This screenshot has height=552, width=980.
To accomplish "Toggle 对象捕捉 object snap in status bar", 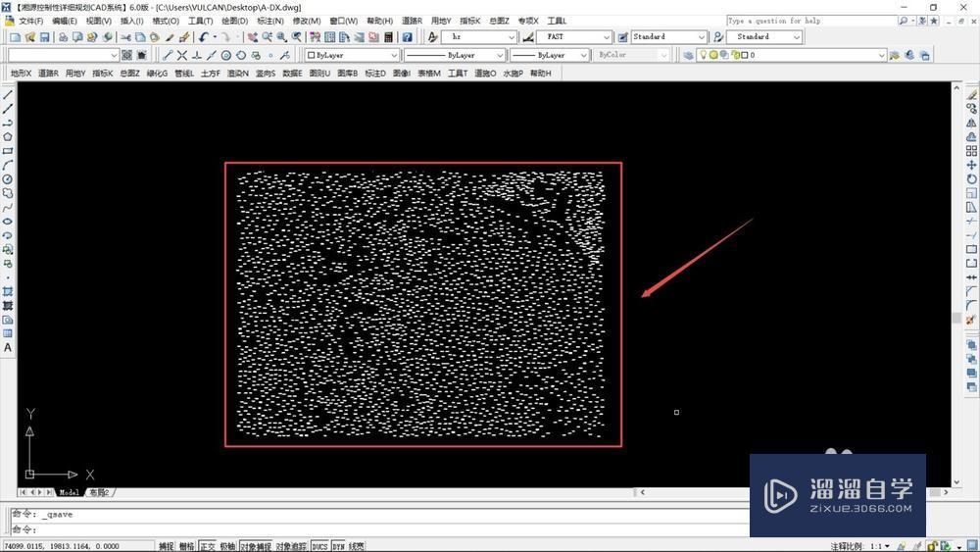I will (x=256, y=546).
